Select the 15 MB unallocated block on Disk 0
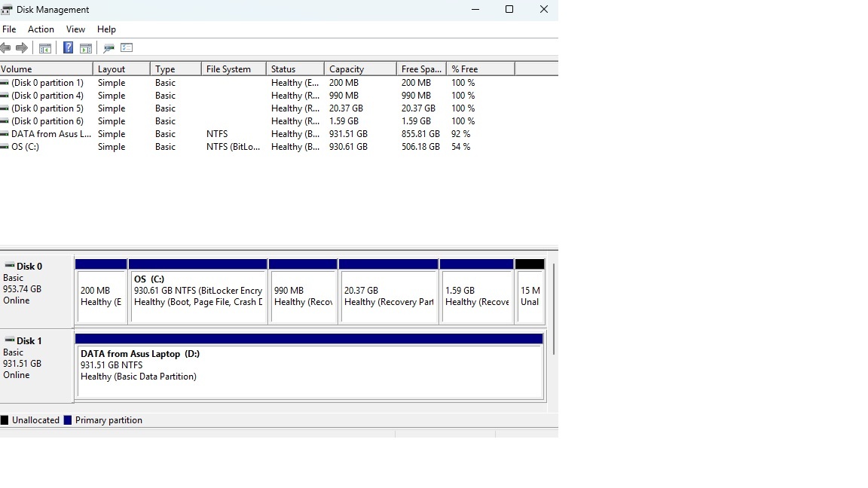This screenshot has width=868, height=488. pyautogui.click(x=530, y=291)
